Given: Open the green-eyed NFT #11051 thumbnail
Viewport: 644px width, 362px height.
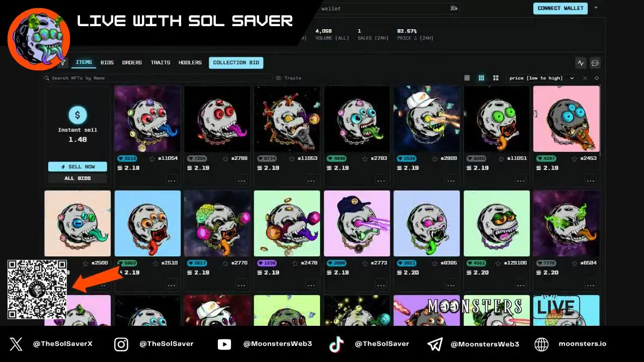Looking at the screenshot, I should click(x=497, y=119).
